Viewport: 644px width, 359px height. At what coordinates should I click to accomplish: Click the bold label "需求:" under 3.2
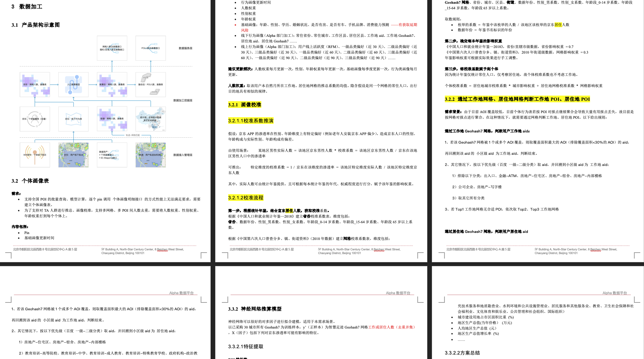click(x=16, y=193)
